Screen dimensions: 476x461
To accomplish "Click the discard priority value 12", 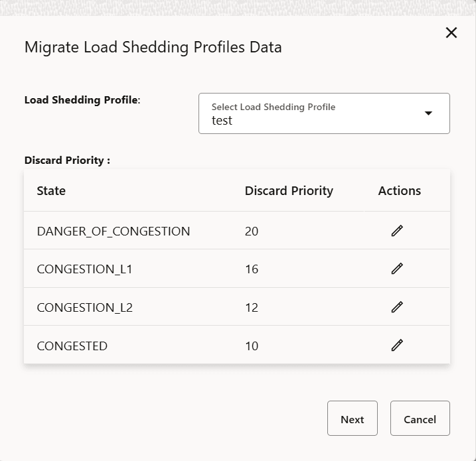I will point(252,308).
